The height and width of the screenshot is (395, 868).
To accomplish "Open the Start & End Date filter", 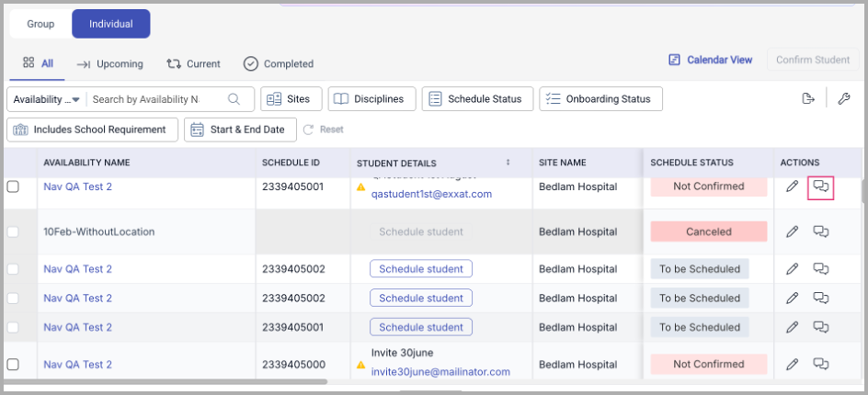I will (240, 130).
